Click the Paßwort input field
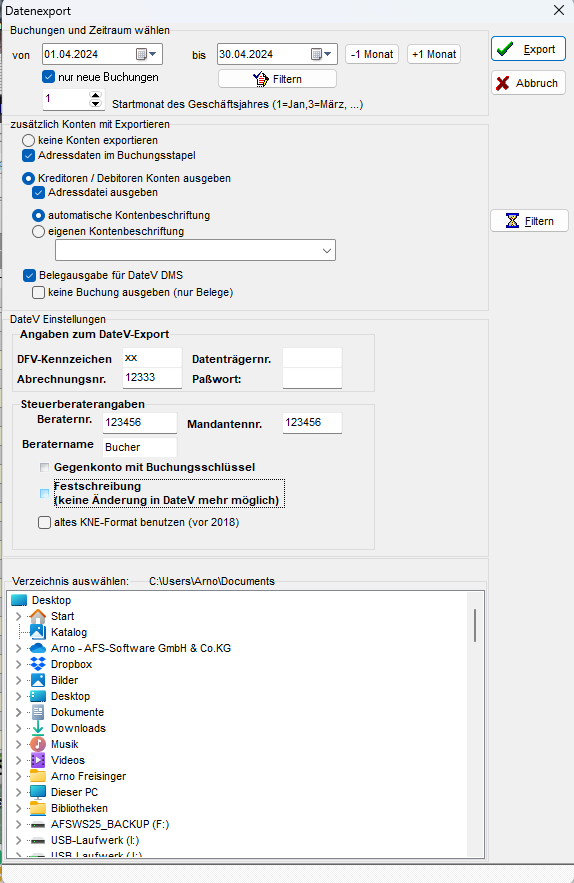Screen dimensions: 574x883 point(312,378)
